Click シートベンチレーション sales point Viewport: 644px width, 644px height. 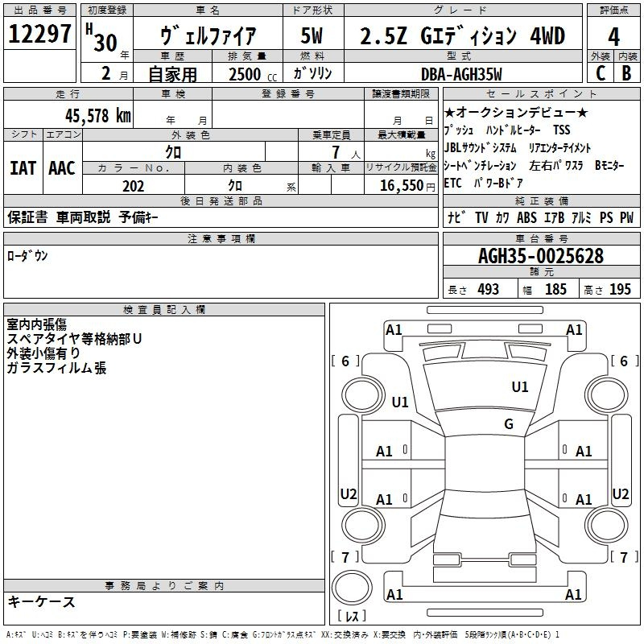[480, 166]
